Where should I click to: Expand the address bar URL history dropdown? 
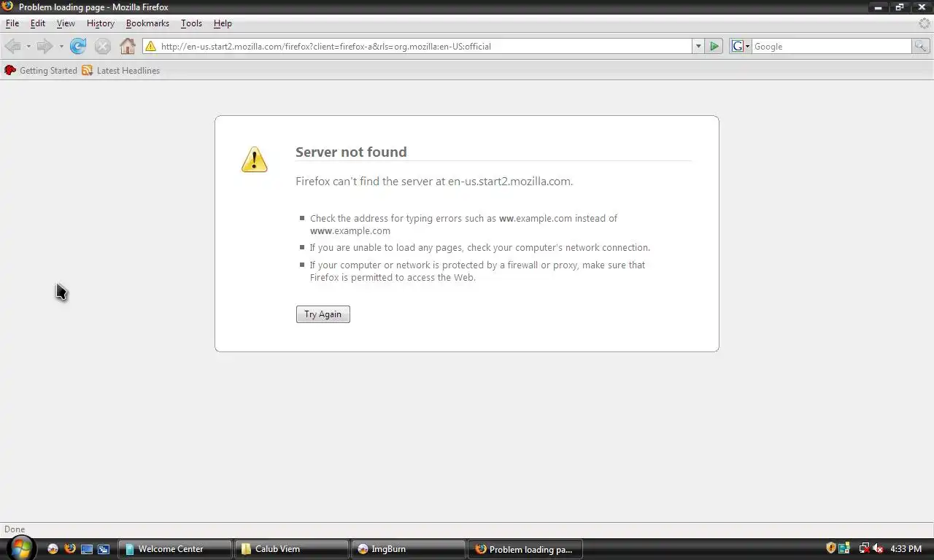[x=698, y=46]
